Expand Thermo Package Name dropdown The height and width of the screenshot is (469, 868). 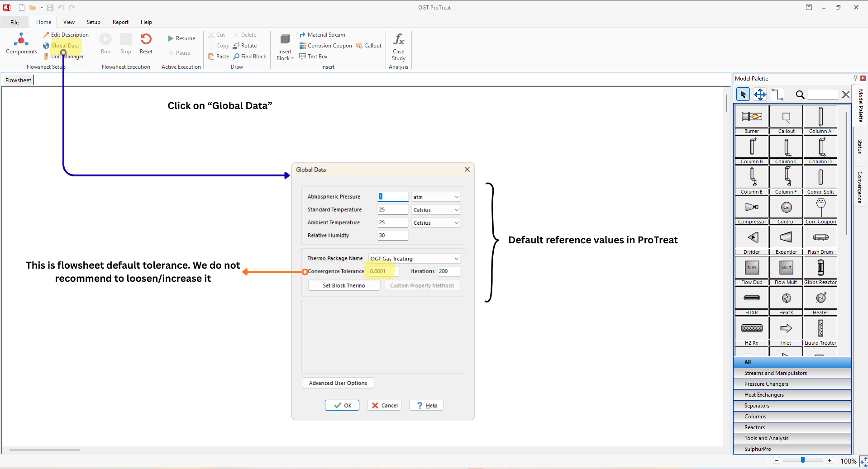[414, 258]
